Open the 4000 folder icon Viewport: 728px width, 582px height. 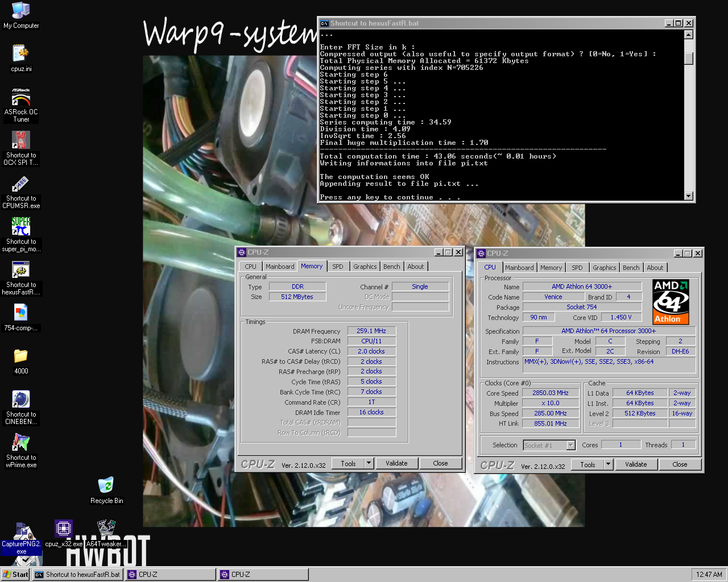click(x=21, y=356)
